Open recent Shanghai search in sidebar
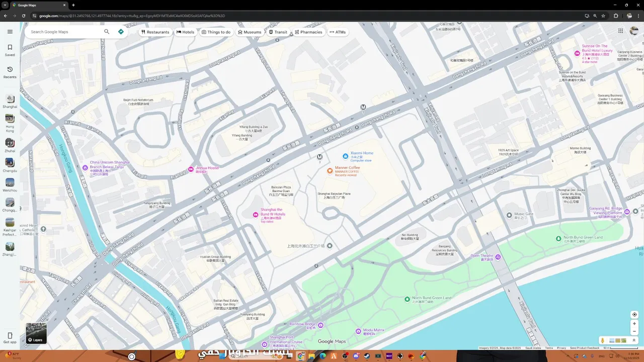Viewport: 644px width, 362px height. click(x=10, y=101)
